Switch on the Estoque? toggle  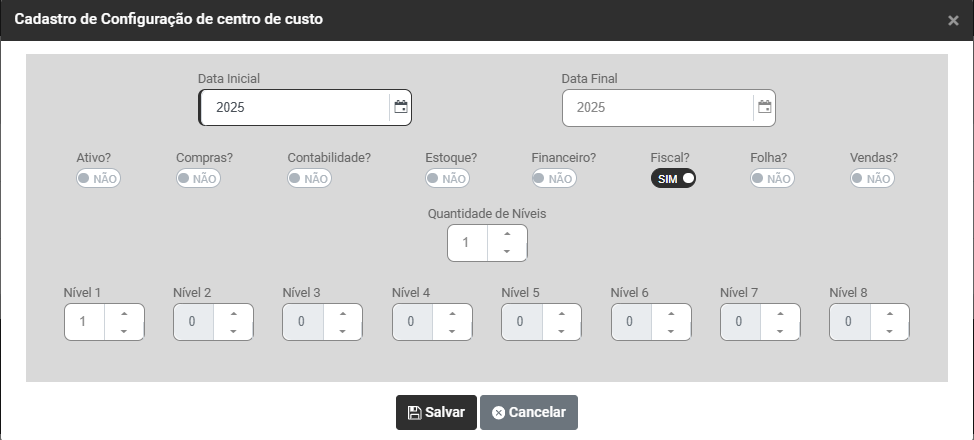pos(447,178)
